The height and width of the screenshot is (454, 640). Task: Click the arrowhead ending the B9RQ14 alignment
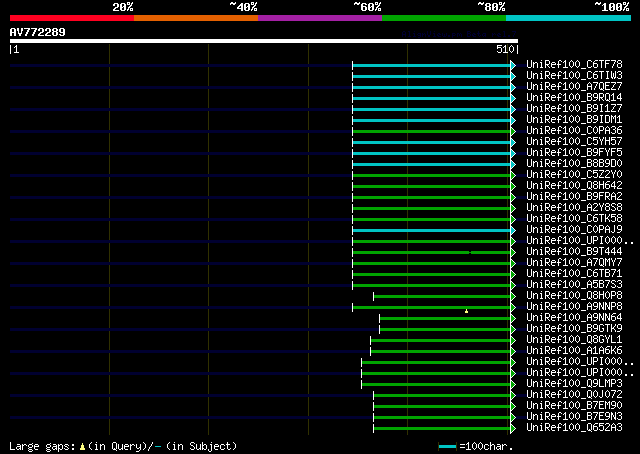[513, 98]
